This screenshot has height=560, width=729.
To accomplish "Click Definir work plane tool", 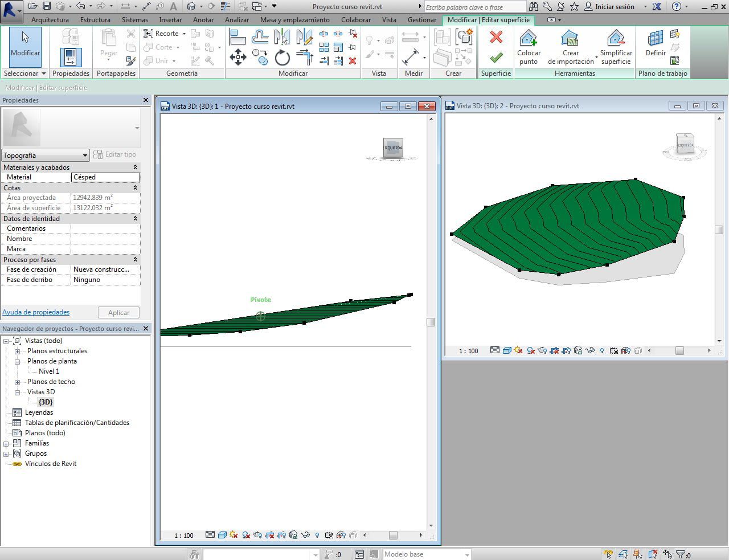I will [x=656, y=44].
